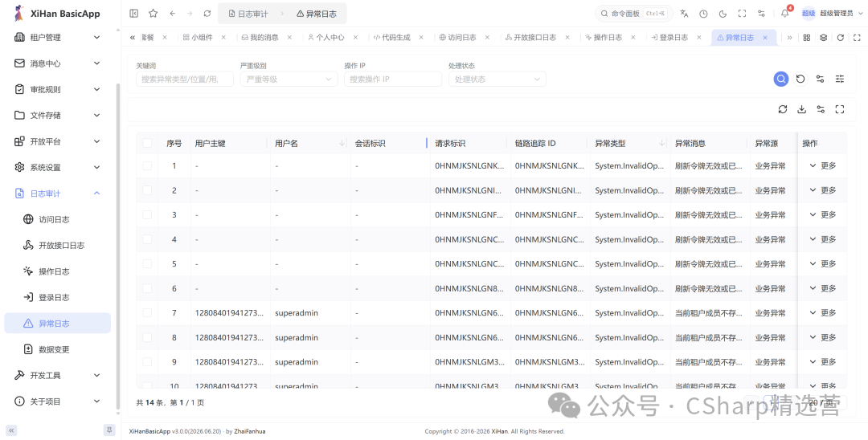868x440 pixels.
Task: Click the blue search button
Action: 780,79
